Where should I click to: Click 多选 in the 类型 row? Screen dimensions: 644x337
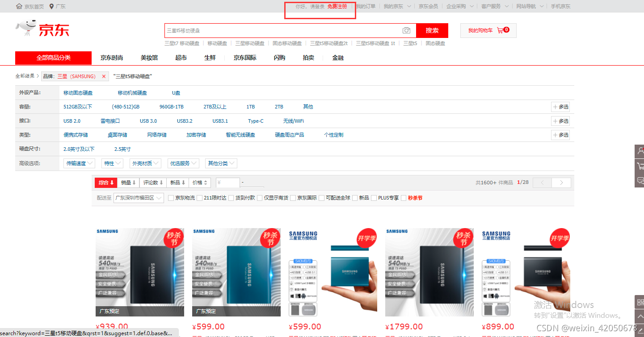click(560, 135)
